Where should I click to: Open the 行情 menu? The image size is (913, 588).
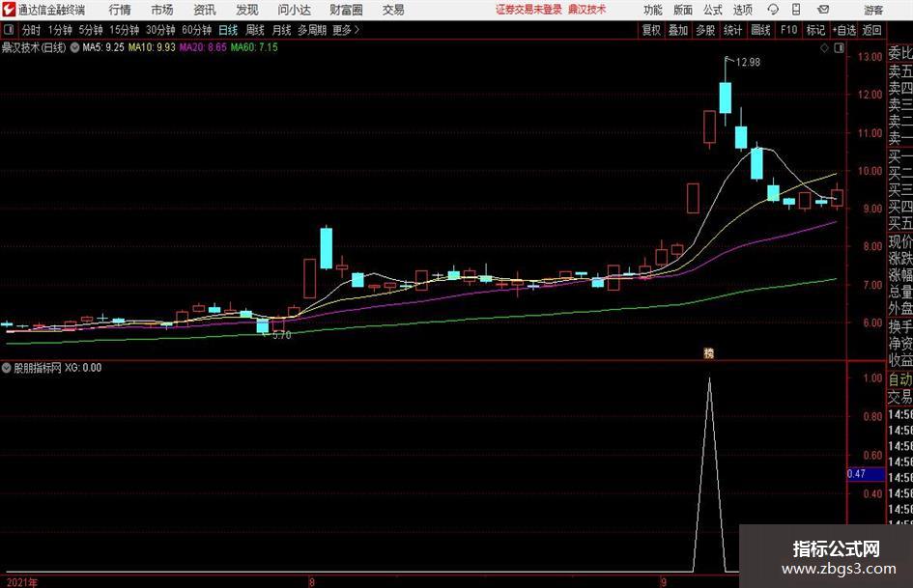point(120,10)
